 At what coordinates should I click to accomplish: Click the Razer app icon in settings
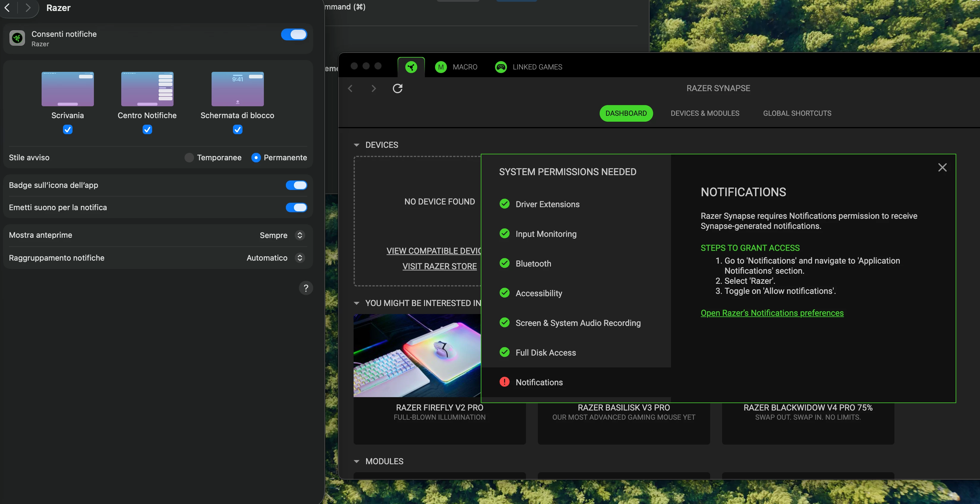(x=17, y=38)
